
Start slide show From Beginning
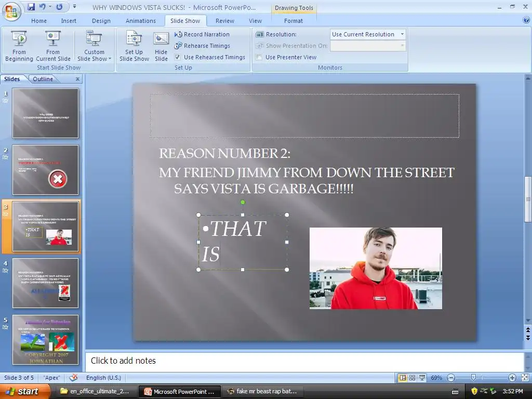[x=19, y=46]
